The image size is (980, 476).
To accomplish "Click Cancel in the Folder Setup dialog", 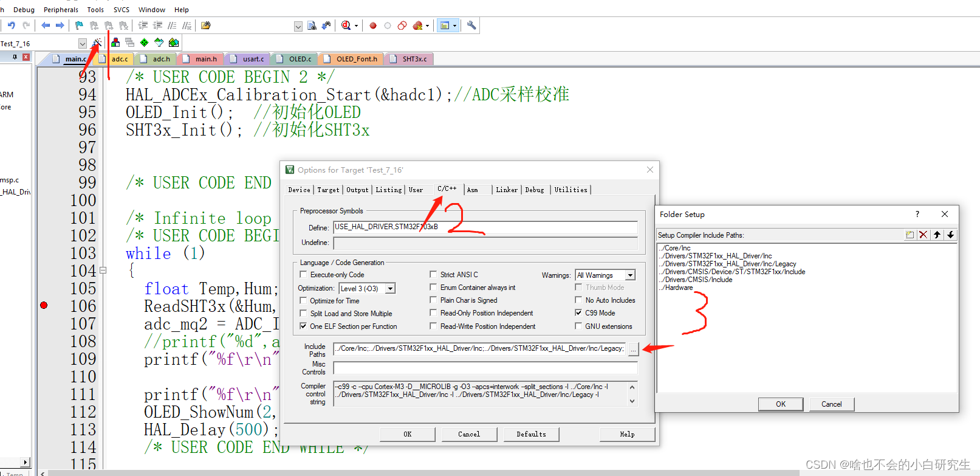I will point(832,404).
